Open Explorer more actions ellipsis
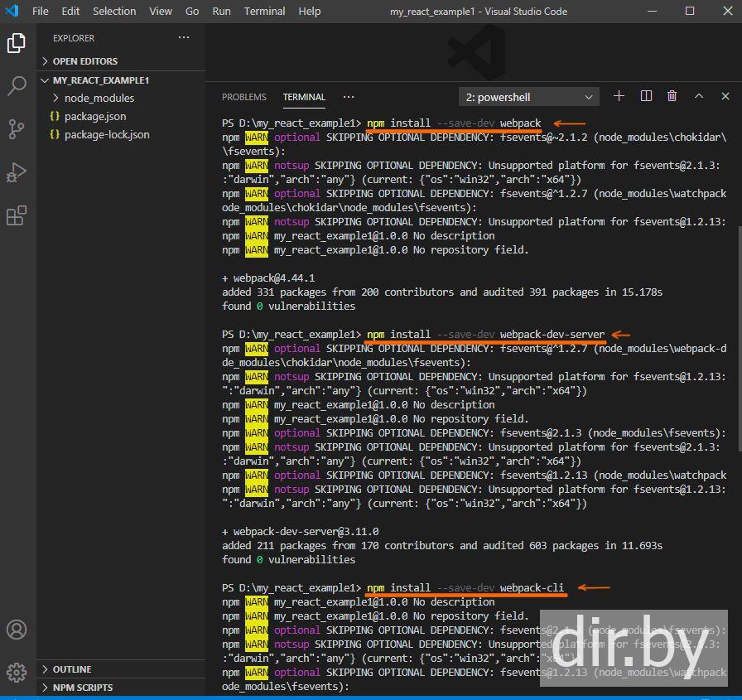This screenshot has width=742, height=700. click(x=183, y=38)
